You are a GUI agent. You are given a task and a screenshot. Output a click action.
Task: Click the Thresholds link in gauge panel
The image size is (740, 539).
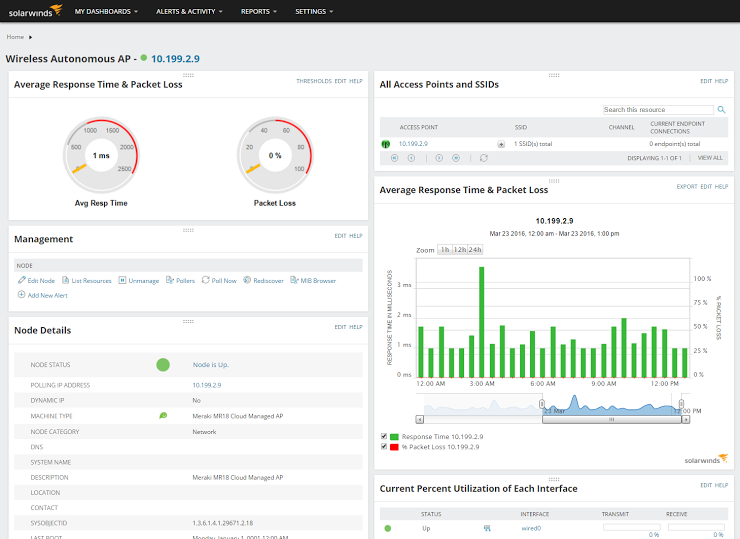pyautogui.click(x=313, y=81)
